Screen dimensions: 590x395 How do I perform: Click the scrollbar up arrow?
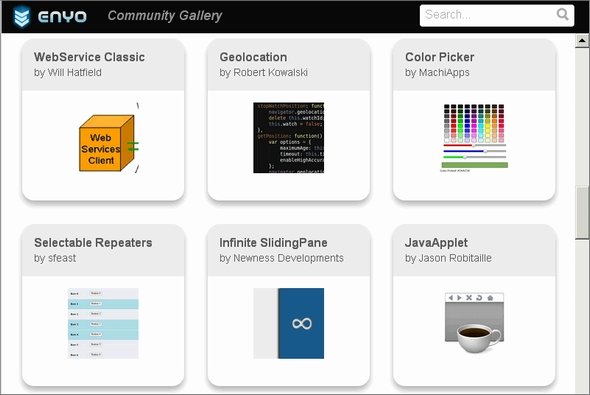[x=582, y=40]
